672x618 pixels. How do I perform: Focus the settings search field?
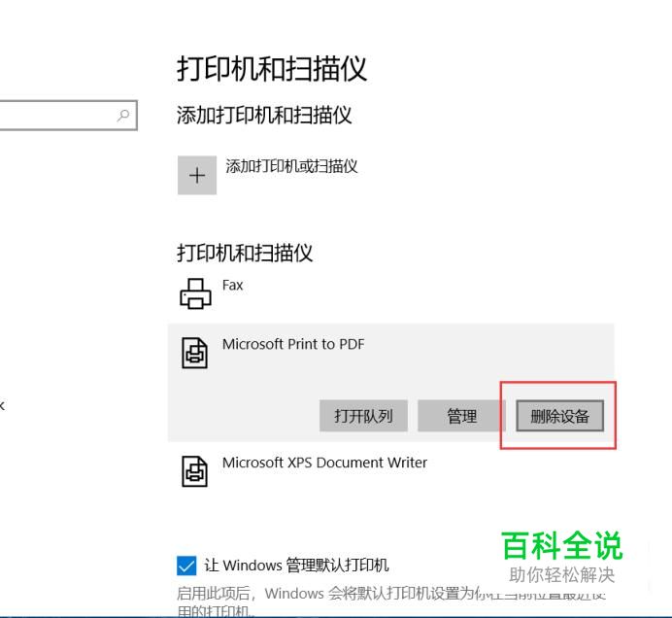pos(68,115)
